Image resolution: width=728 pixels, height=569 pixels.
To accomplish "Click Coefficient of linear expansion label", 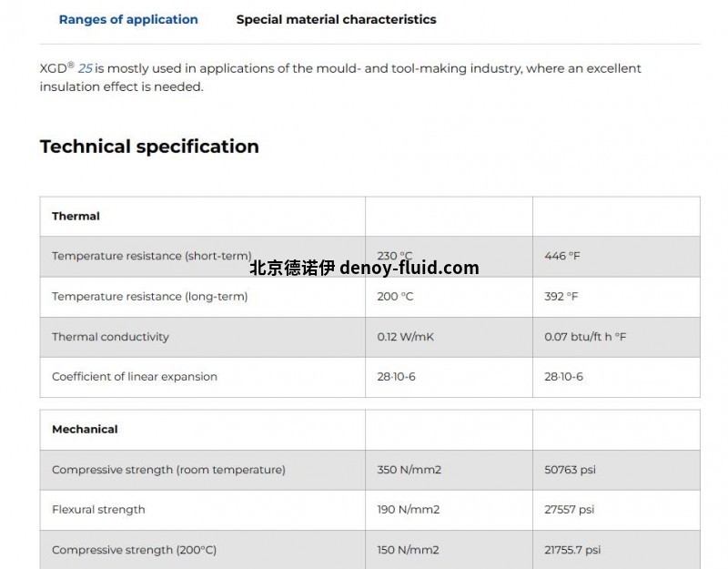I will (x=135, y=377).
